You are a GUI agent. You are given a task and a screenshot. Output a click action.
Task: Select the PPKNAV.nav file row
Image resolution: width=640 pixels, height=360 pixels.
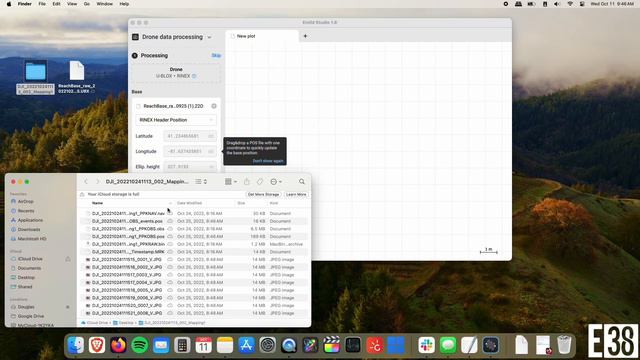click(x=194, y=213)
